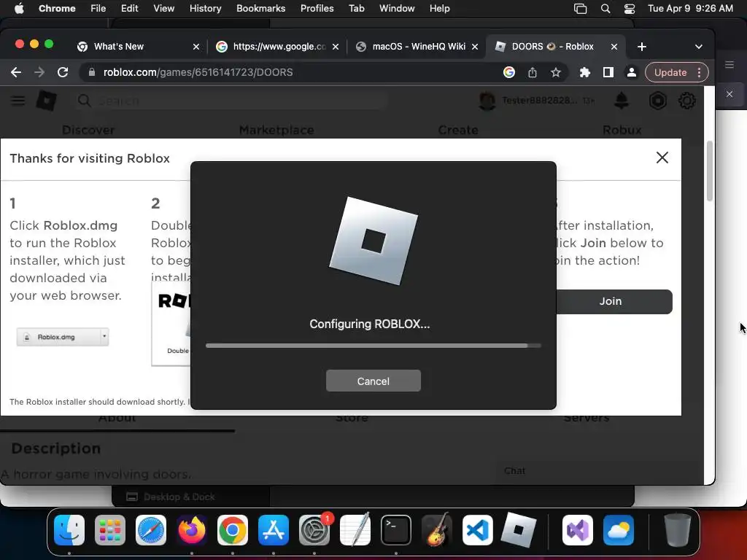Image resolution: width=747 pixels, height=560 pixels.
Task: Open the Bookmarks menu
Action: 260,8
